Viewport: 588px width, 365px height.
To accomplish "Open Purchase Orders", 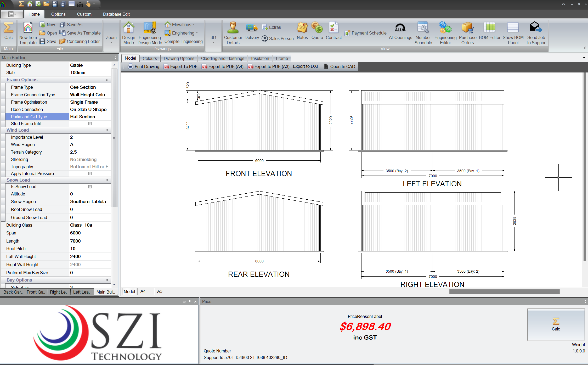I will coord(468,33).
